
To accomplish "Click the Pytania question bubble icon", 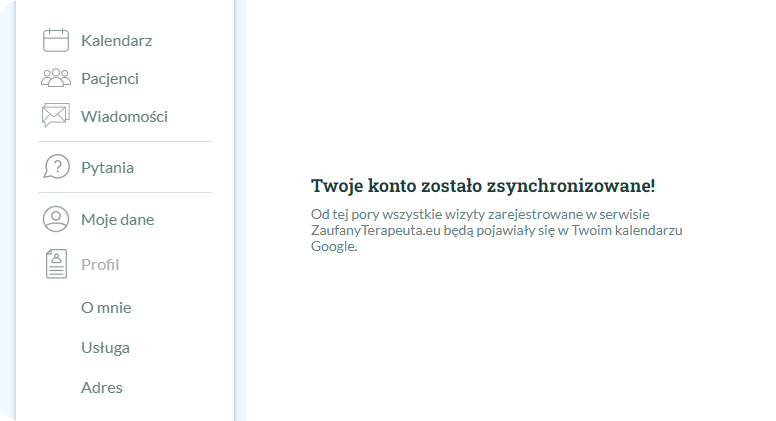I will [x=56, y=167].
